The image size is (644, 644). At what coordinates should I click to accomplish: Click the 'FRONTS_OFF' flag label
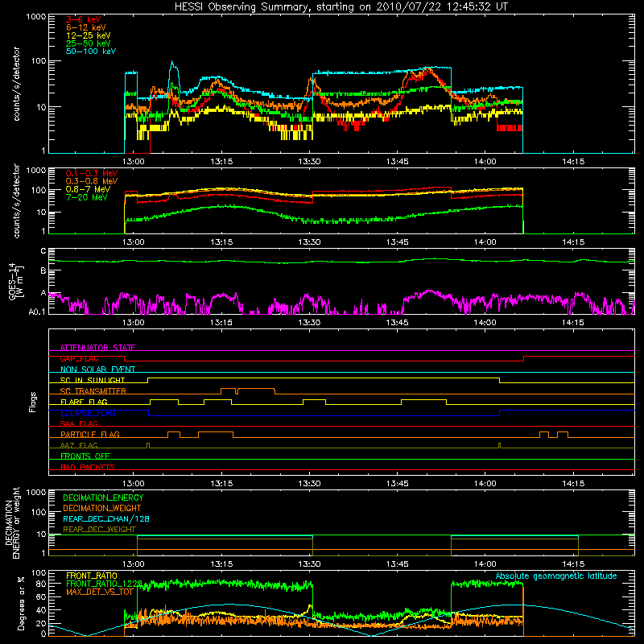85,456
